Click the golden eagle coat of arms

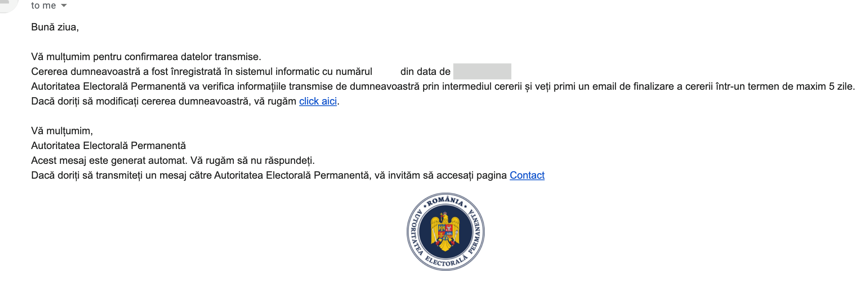tap(445, 232)
